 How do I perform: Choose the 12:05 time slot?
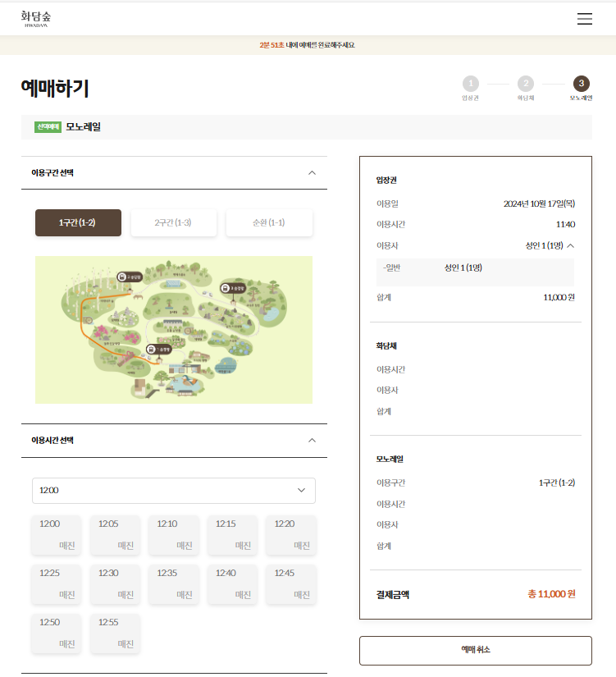click(x=115, y=535)
